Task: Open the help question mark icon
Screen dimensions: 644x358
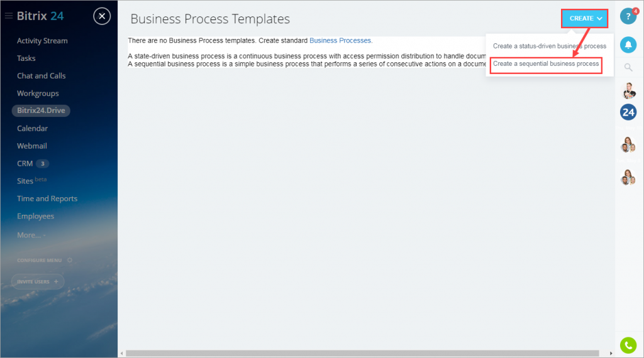Action: [628, 16]
